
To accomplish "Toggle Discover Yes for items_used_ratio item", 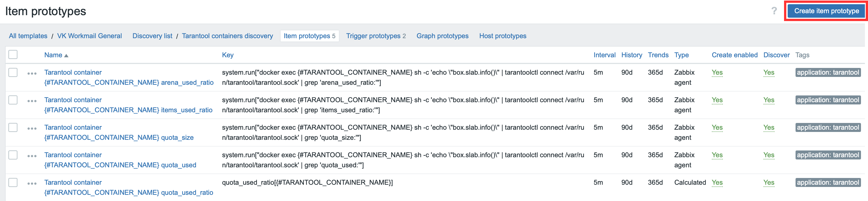I will tap(768, 100).
